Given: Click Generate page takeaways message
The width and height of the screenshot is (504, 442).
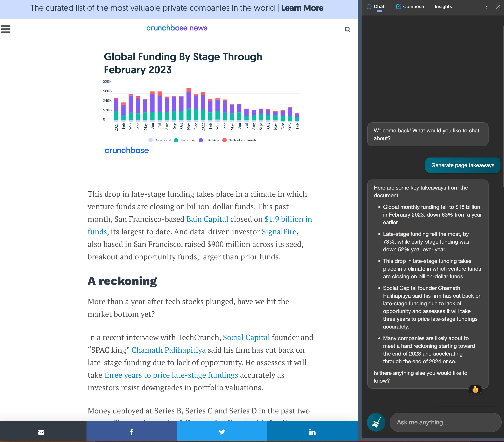Looking at the screenshot, I should click(462, 165).
